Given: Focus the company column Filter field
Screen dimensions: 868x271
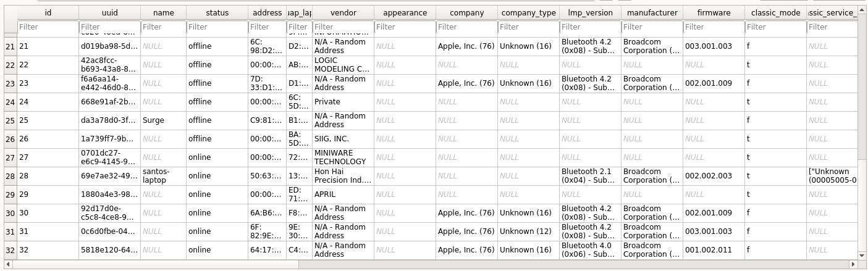Looking at the screenshot, I should (x=466, y=27).
